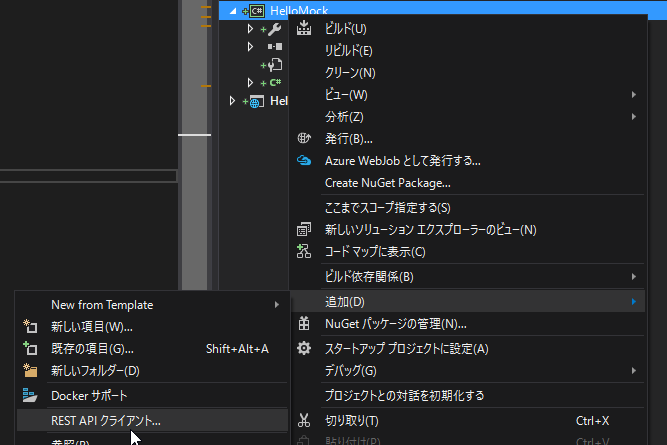Viewport: 667px width, 445px height.
Task: Choose 新しいソリューション エクスプローラーのビュー(N)
Action: pos(468,230)
